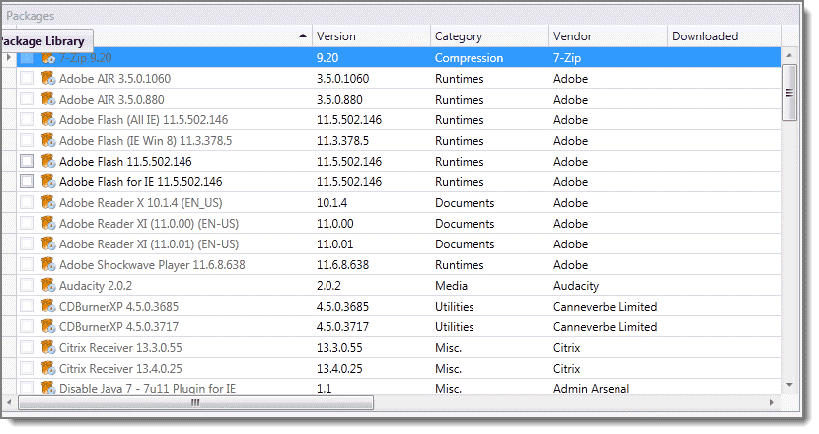Click the vertical scrollbar down arrow
The width and height of the screenshot is (819, 434).
pyautogui.click(x=789, y=385)
